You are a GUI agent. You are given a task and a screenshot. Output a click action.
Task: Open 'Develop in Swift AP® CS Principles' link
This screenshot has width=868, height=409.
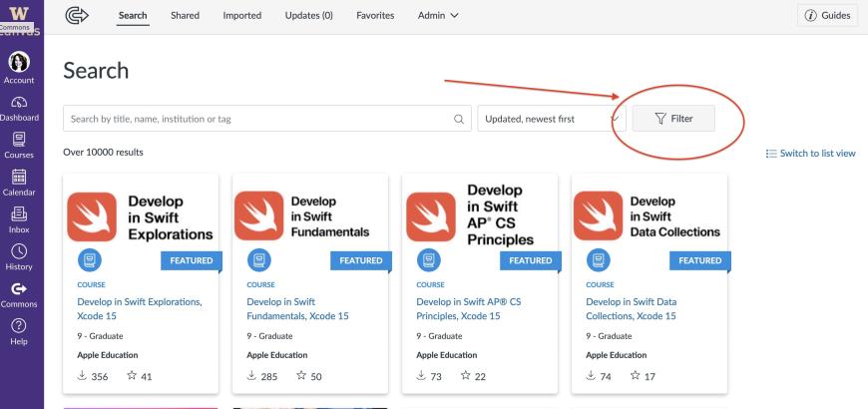[468, 309]
